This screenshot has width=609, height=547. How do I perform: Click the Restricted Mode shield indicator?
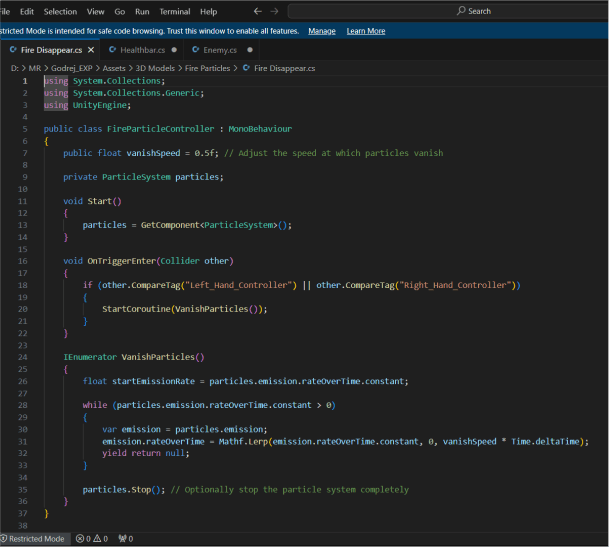coord(33,539)
